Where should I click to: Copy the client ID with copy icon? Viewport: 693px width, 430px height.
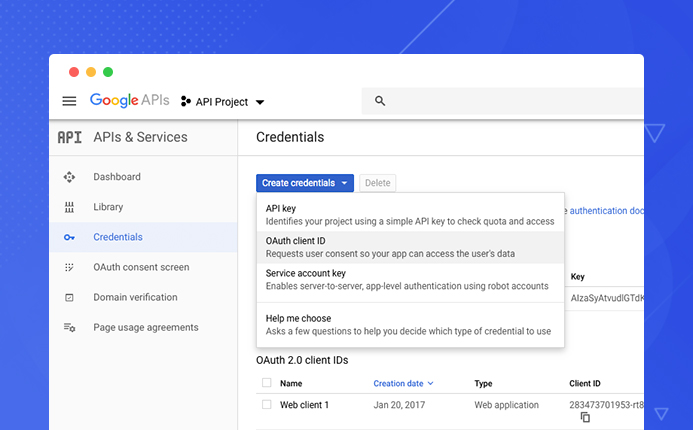[x=585, y=417]
